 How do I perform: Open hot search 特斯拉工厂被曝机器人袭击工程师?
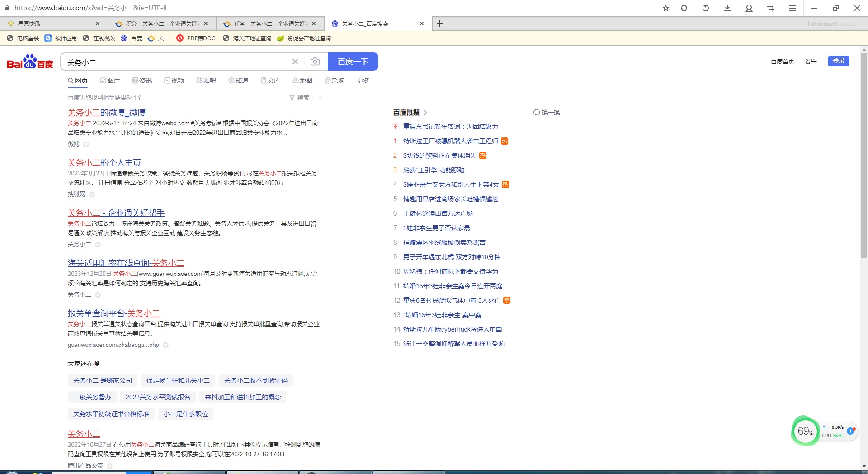tap(451, 141)
